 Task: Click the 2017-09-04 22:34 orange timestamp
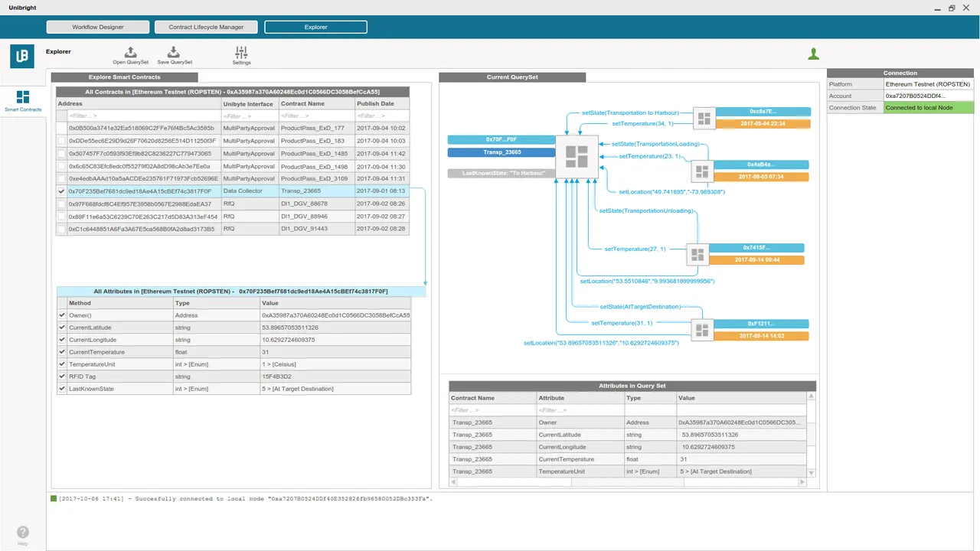[x=762, y=123]
